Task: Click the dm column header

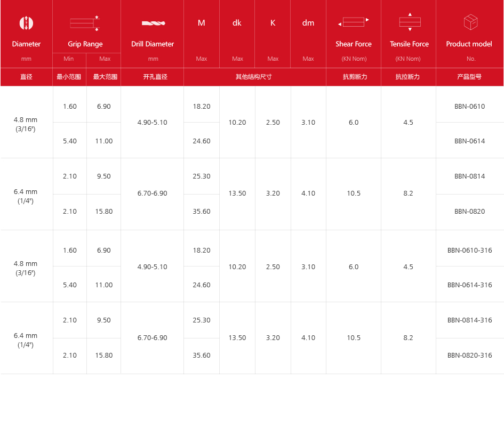Action: tap(308, 23)
